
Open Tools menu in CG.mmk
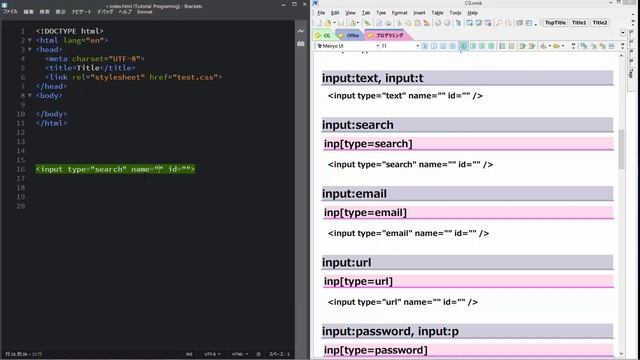[x=455, y=13]
